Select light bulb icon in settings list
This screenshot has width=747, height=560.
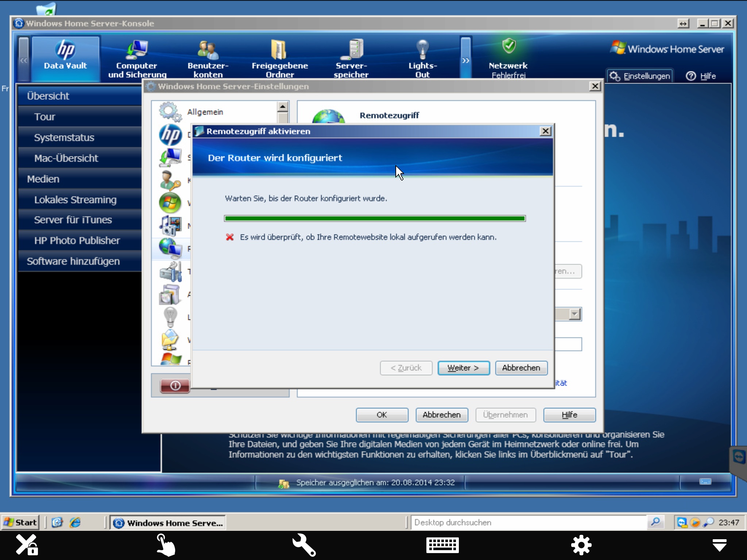[x=170, y=317]
